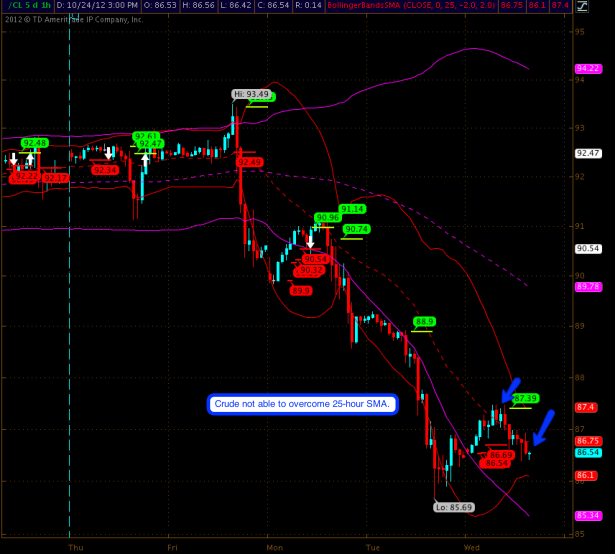Click the white down arrow below 90.96 label
This screenshot has width=615, height=554.
(311, 240)
